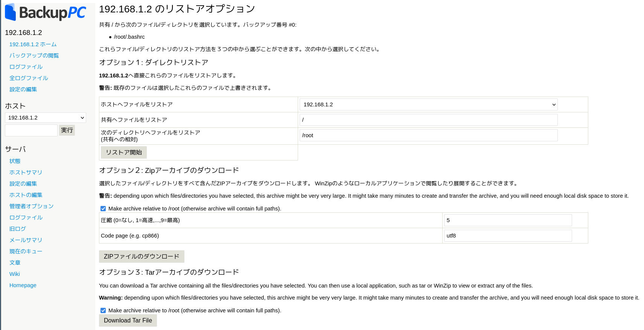
Task: Click /root/.bashrc file entry text
Action: (x=129, y=37)
